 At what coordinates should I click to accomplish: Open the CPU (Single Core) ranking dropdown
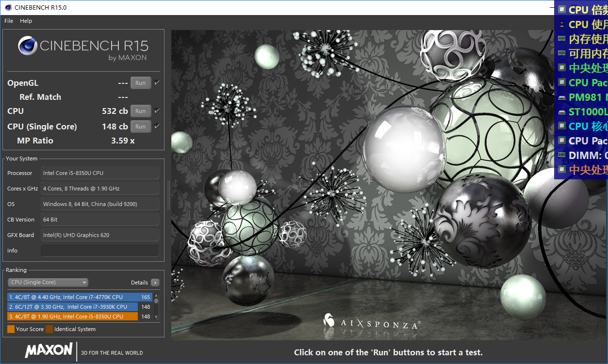click(x=48, y=283)
